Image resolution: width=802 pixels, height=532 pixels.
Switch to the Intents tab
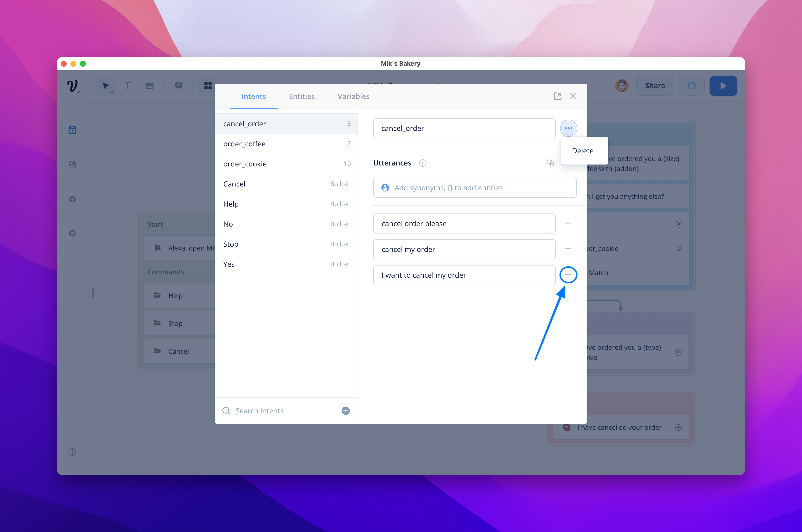[253, 96]
